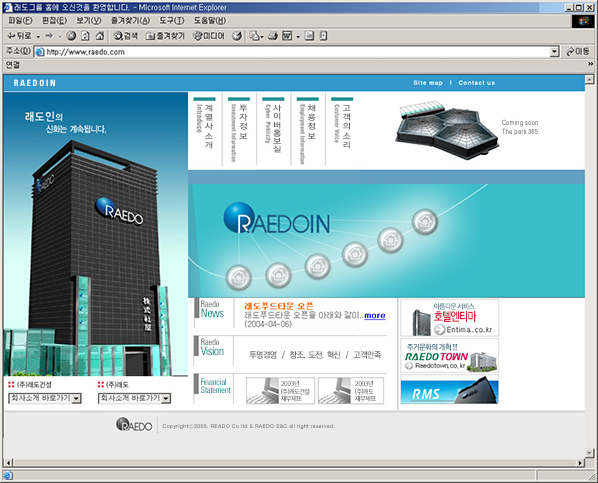This screenshot has height=483, width=598.
Task: Click the first house bubble icon
Action: pos(239,277)
